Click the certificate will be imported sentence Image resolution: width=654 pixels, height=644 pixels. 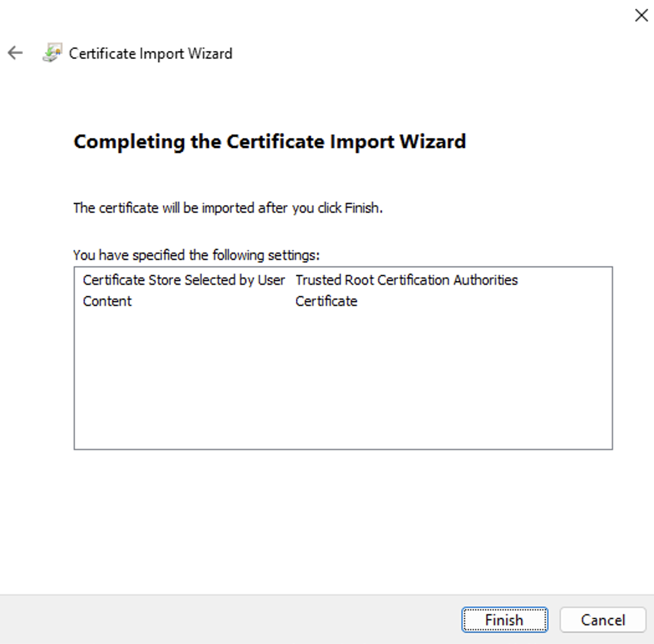click(x=228, y=208)
